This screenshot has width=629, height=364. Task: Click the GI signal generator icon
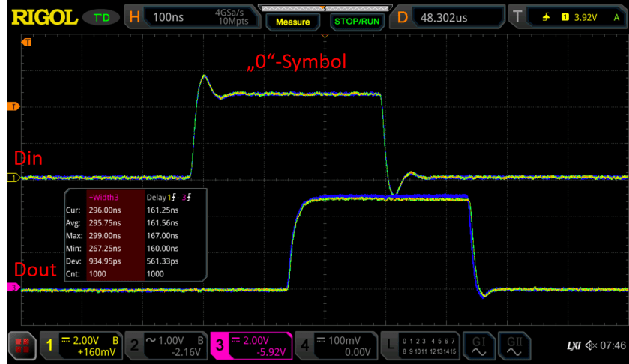point(478,345)
